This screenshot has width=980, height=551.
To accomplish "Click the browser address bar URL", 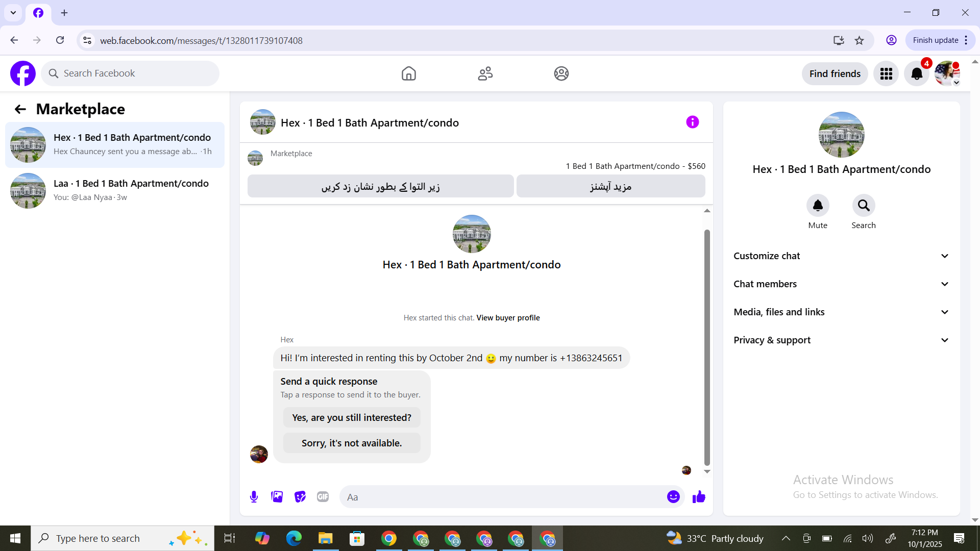I will click(201, 40).
